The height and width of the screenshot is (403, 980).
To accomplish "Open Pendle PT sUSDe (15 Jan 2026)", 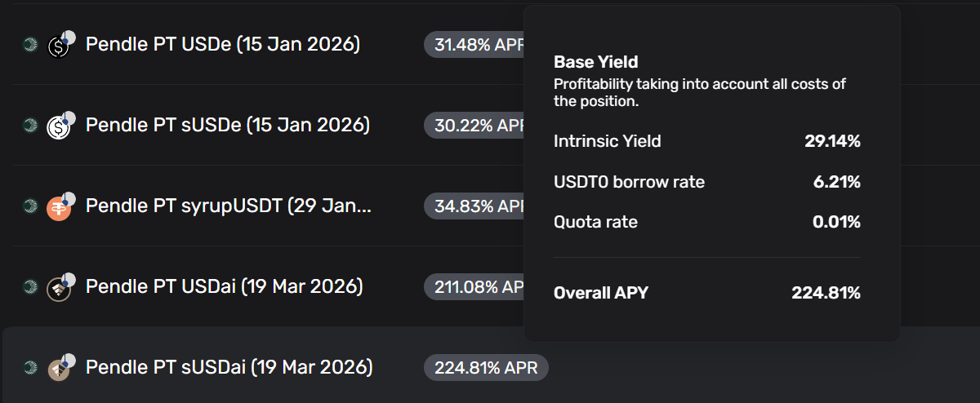I will click(227, 125).
